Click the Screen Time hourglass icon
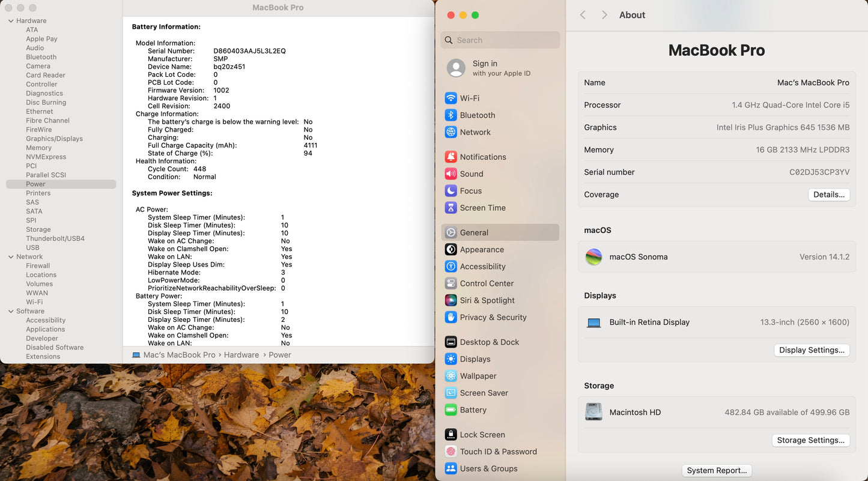Image resolution: width=868 pixels, height=481 pixels. [x=451, y=208]
